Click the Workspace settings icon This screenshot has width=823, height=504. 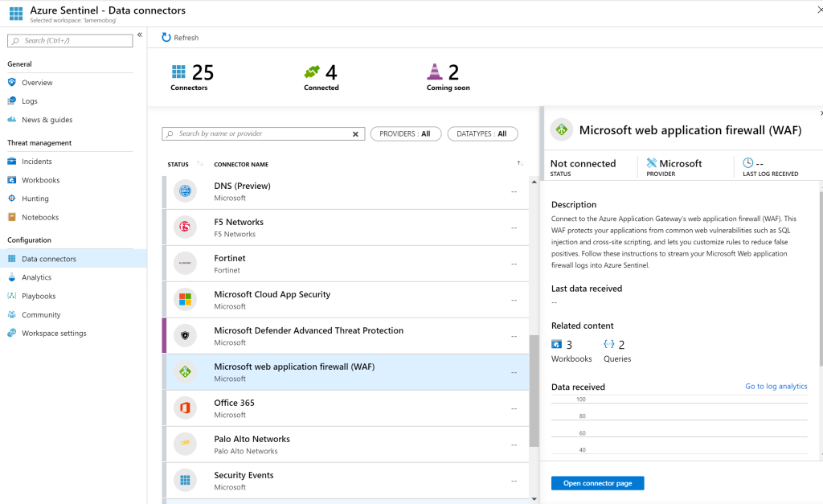(x=11, y=333)
